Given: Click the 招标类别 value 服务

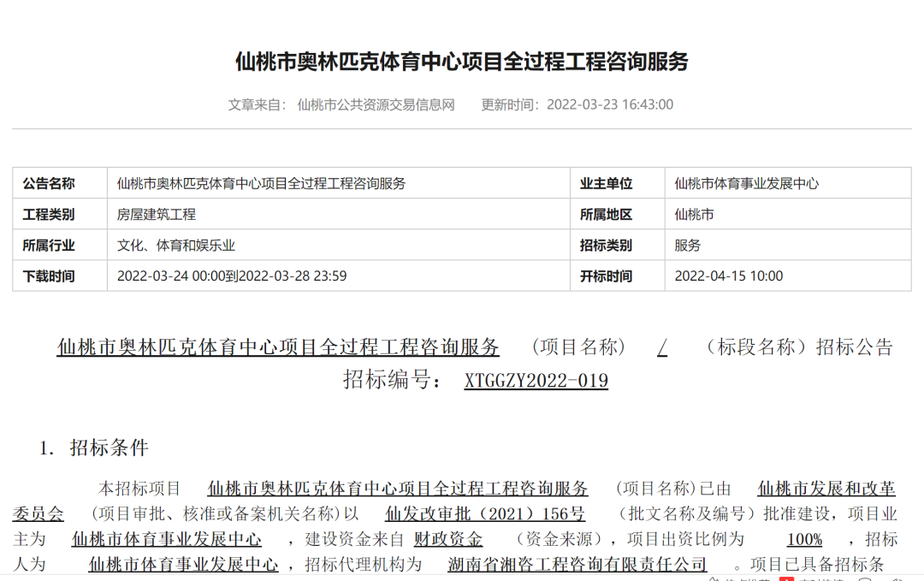Looking at the screenshot, I should 687,245.
